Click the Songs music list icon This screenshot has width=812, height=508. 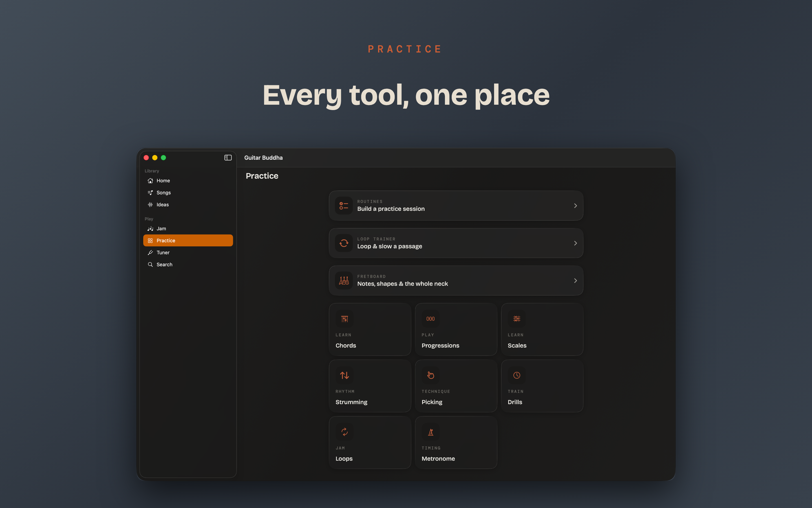click(x=150, y=192)
